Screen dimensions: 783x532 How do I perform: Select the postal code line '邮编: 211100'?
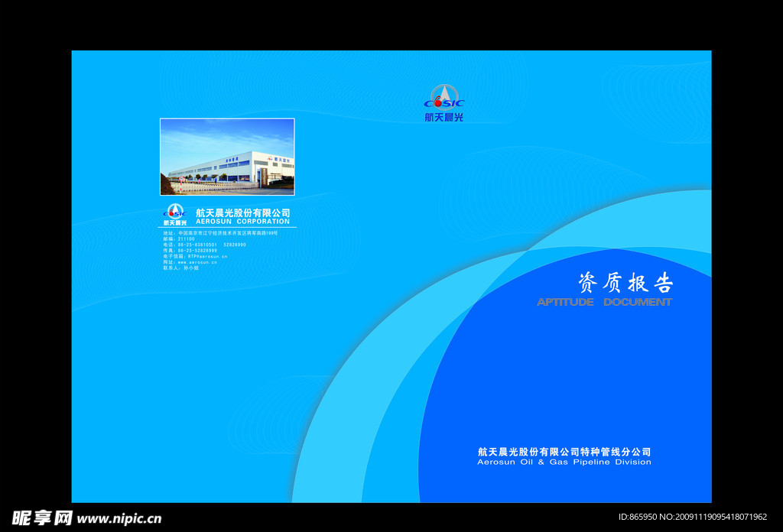[179, 239]
